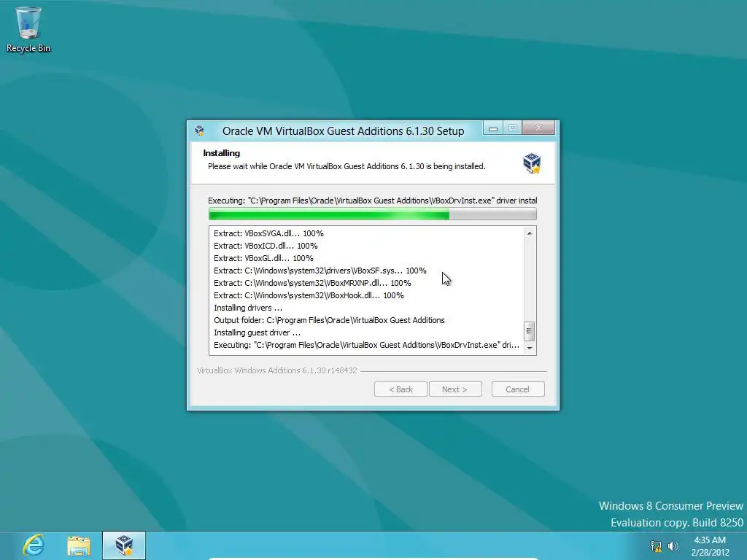Click the Setup window title bar text
Screen dimensions: 747x560
coord(343,131)
